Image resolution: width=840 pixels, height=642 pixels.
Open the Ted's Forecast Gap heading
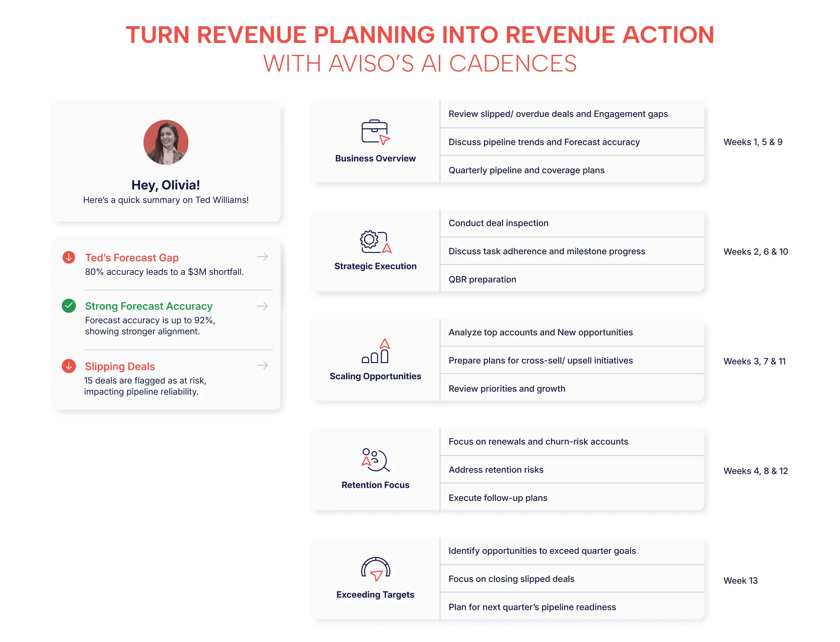pos(132,258)
